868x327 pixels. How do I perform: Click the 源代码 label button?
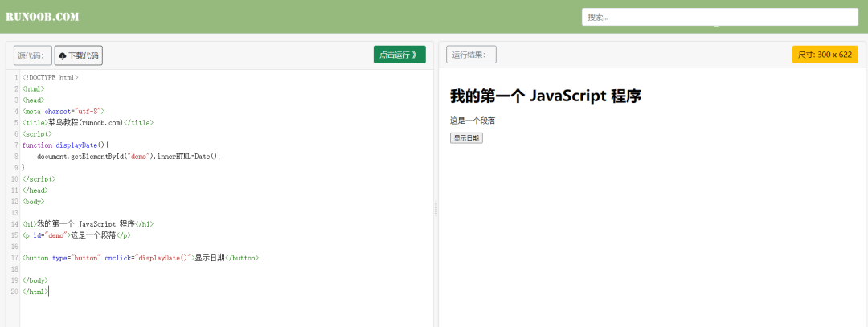point(33,55)
